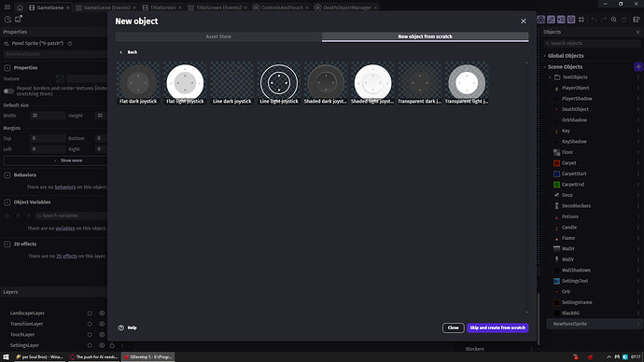Toggle the grid icon in toolbar
This screenshot has width=644, height=362.
click(x=581, y=20)
